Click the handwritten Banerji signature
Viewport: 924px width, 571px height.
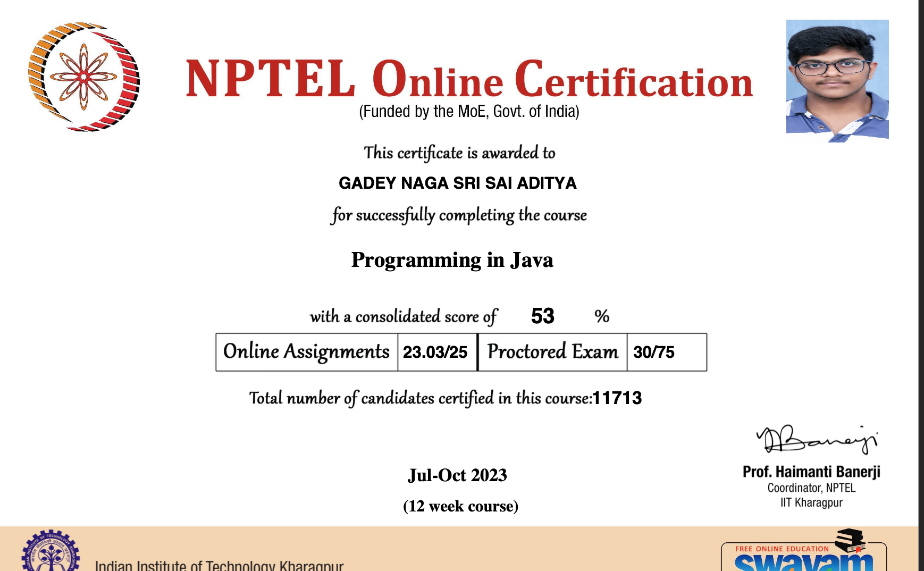click(817, 439)
